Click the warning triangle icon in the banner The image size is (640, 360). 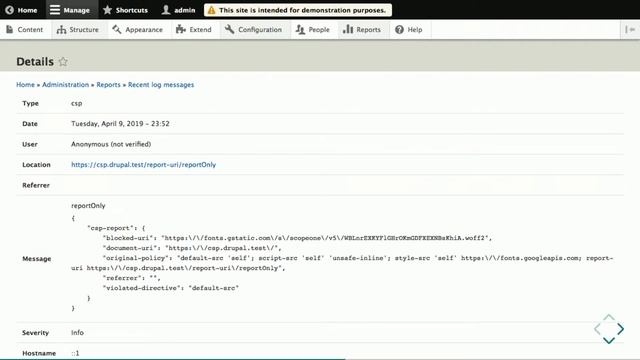211,10
